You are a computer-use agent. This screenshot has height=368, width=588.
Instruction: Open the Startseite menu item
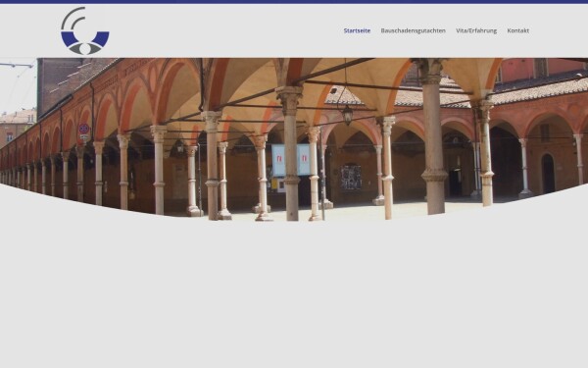coord(357,30)
